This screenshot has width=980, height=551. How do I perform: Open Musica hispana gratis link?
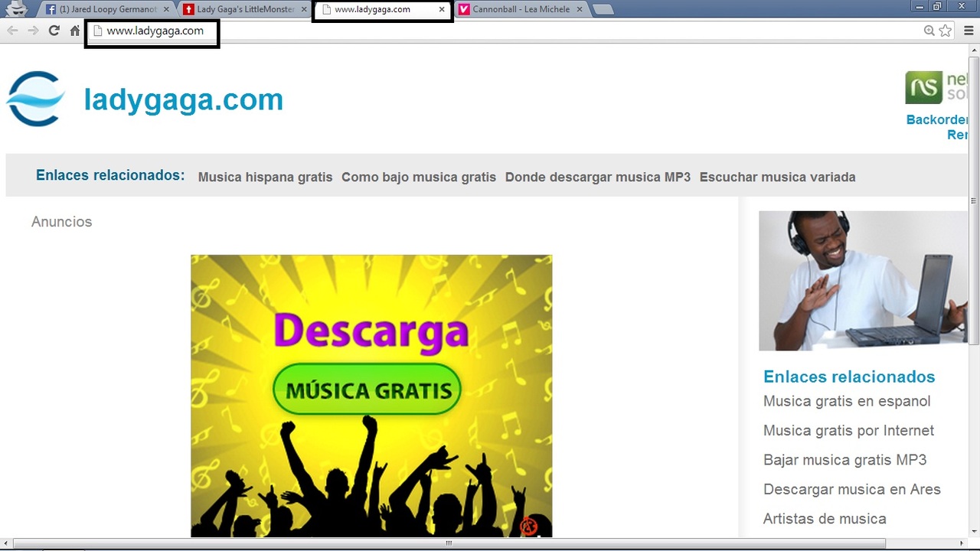click(265, 177)
